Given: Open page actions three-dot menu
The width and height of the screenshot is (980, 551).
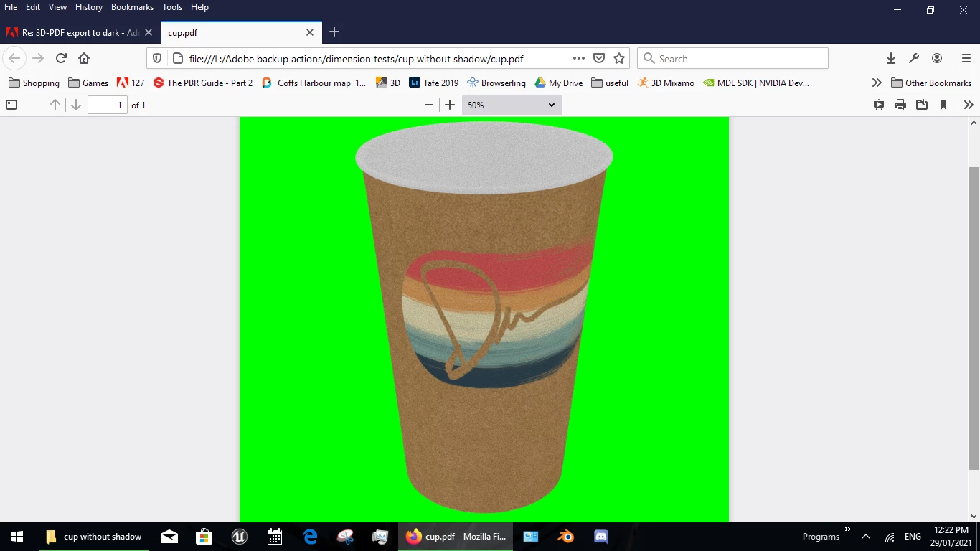Looking at the screenshot, I should [578, 59].
